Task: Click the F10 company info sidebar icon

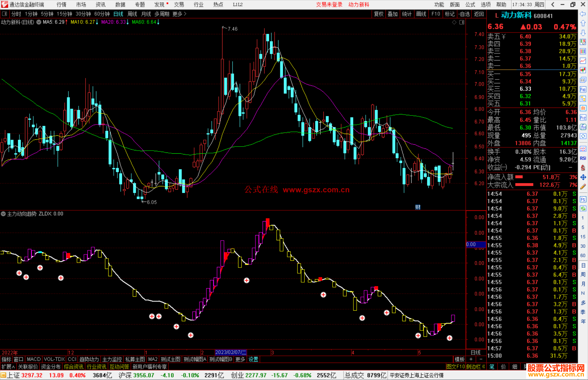Action: pos(583,90)
